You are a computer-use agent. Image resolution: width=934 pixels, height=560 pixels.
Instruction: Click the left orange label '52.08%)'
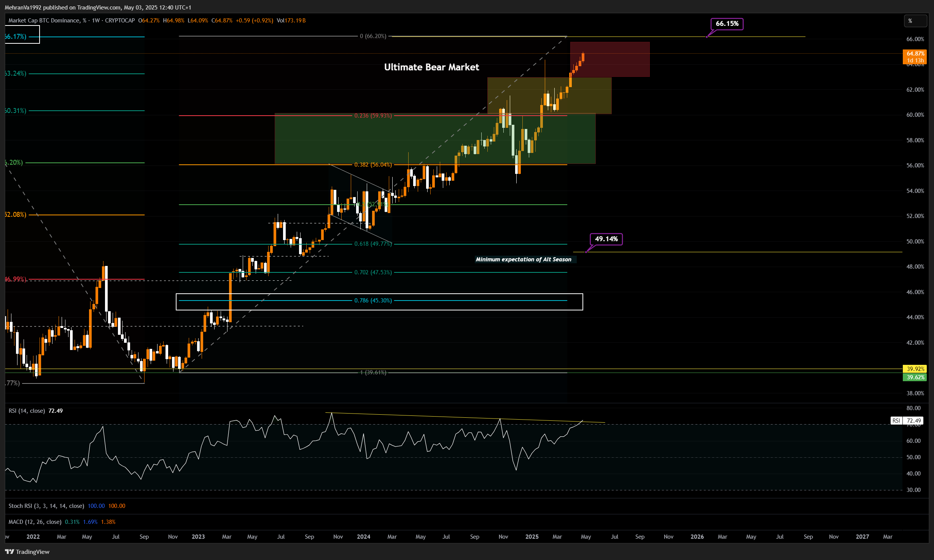(16, 215)
